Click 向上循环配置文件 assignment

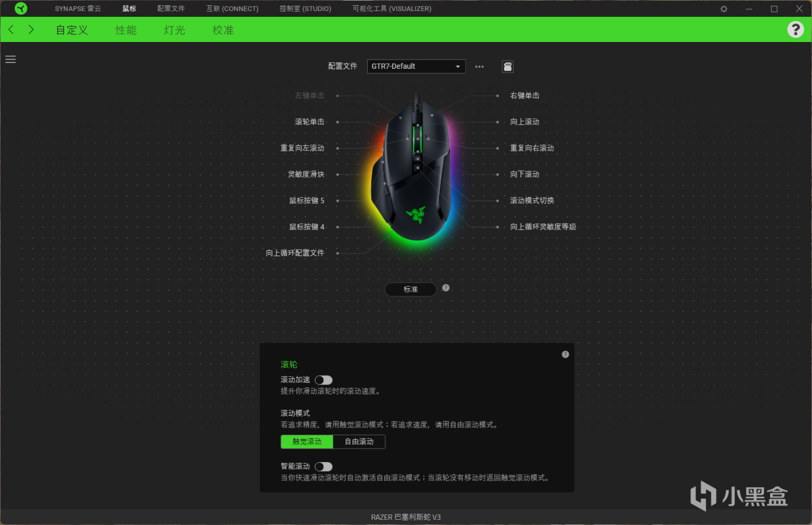click(295, 253)
